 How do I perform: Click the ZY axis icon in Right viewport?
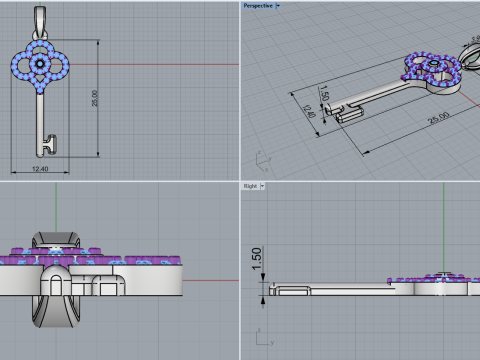(x=264, y=337)
